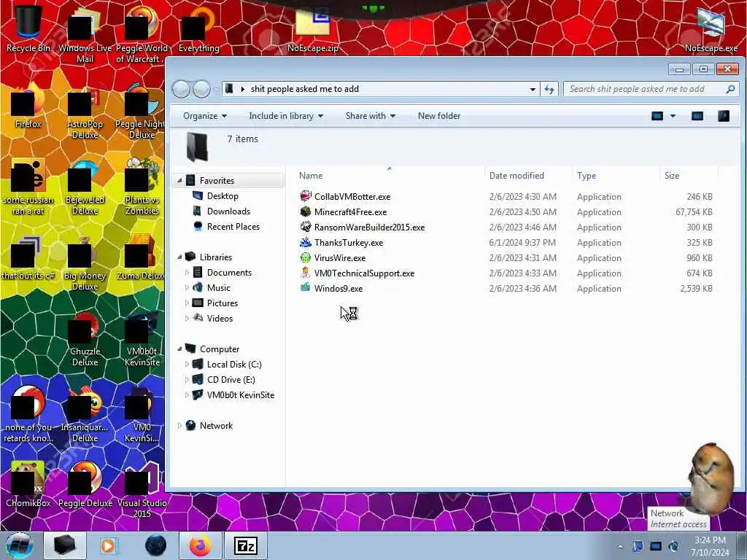This screenshot has height=560, width=747.
Task: Select VM0b0t KevinSite in navigation pane
Action: 240,394
